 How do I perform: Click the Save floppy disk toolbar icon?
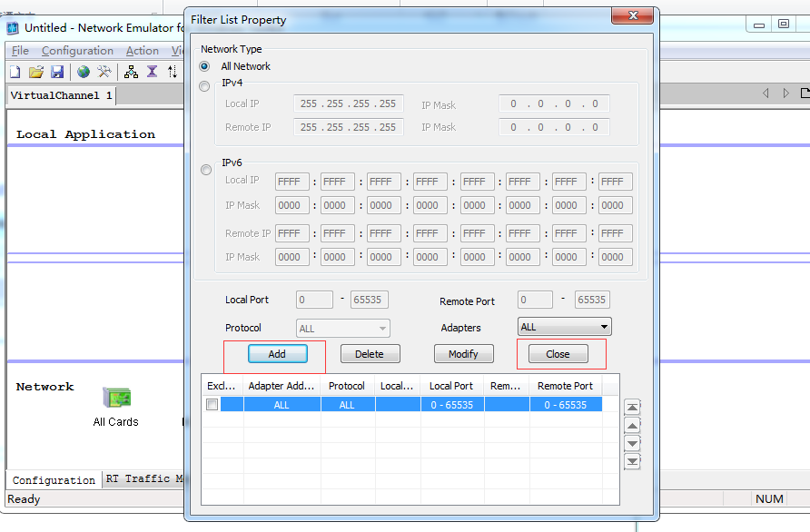(x=57, y=72)
